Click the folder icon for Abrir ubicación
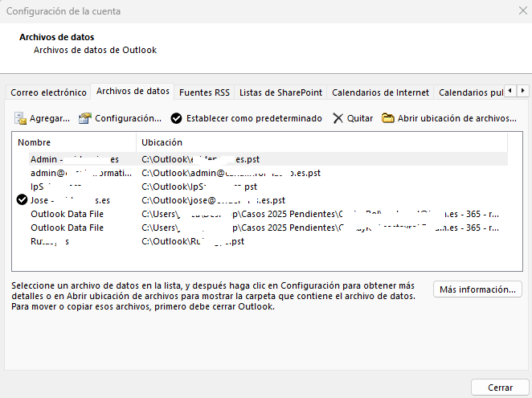The height and width of the screenshot is (398, 532). click(x=388, y=118)
